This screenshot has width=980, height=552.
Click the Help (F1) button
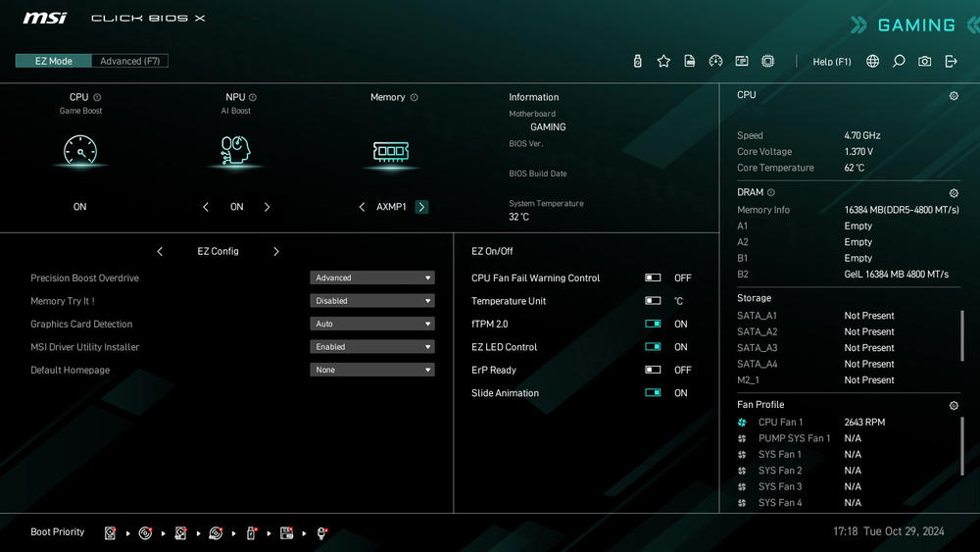[x=832, y=62]
